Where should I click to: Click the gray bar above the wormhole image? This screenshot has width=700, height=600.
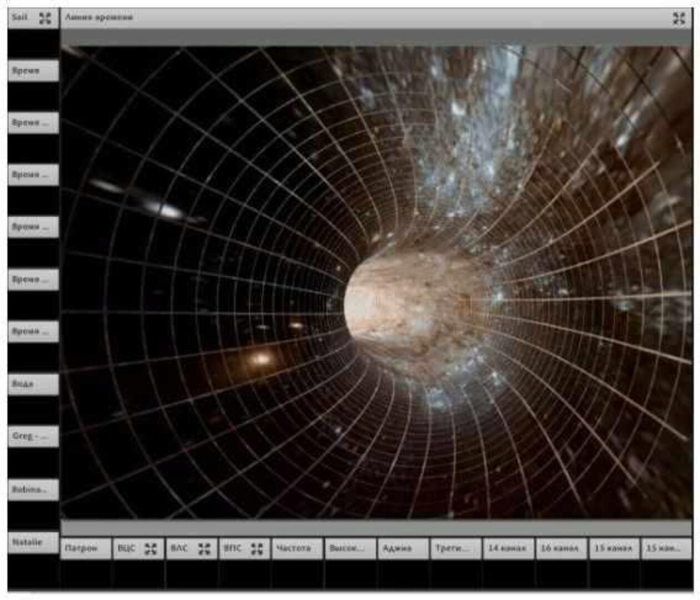click(376, 37)
